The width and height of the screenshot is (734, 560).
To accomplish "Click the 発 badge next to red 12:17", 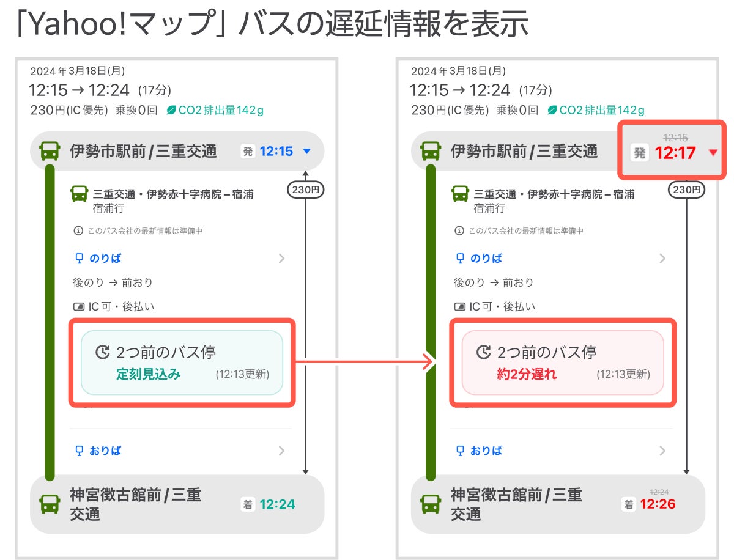I will point(639,153).
